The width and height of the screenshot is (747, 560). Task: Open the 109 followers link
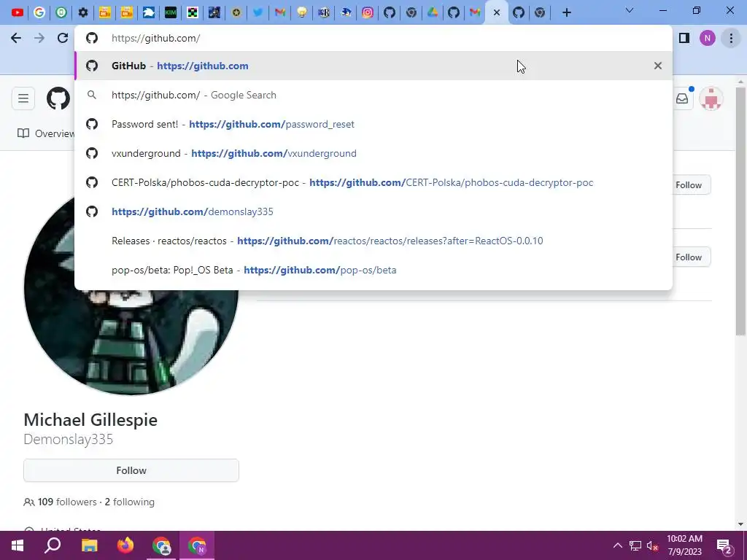pos(67,502)
